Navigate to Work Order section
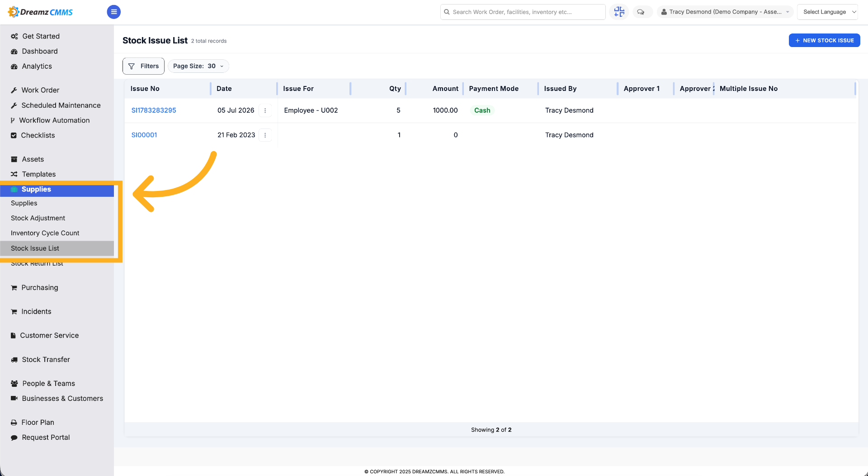 point(40,90)
